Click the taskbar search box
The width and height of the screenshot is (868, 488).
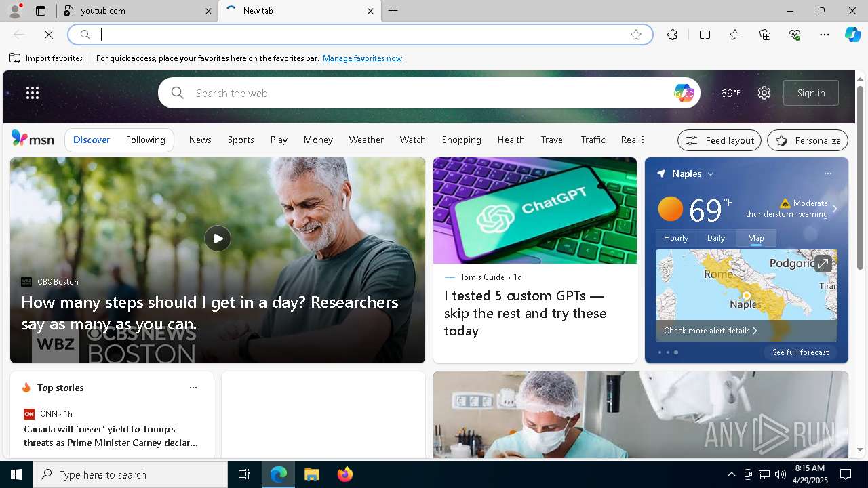[130, 474]
